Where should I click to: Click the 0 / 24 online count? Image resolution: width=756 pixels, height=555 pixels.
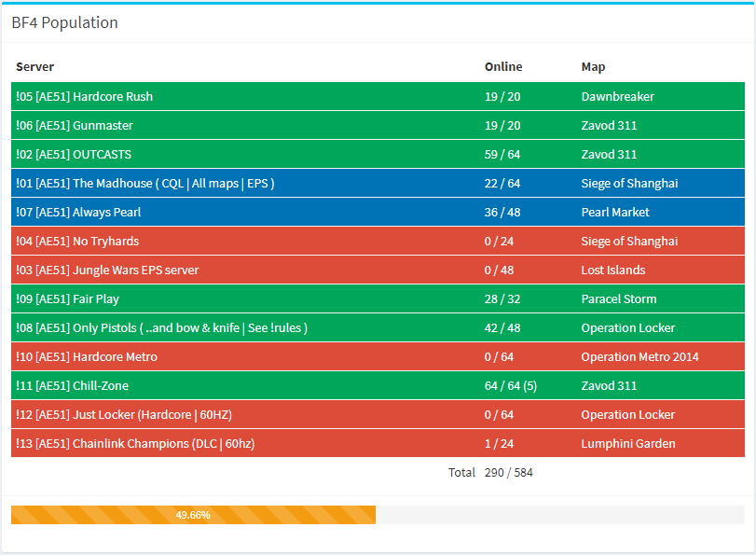[x=499, y=242]
